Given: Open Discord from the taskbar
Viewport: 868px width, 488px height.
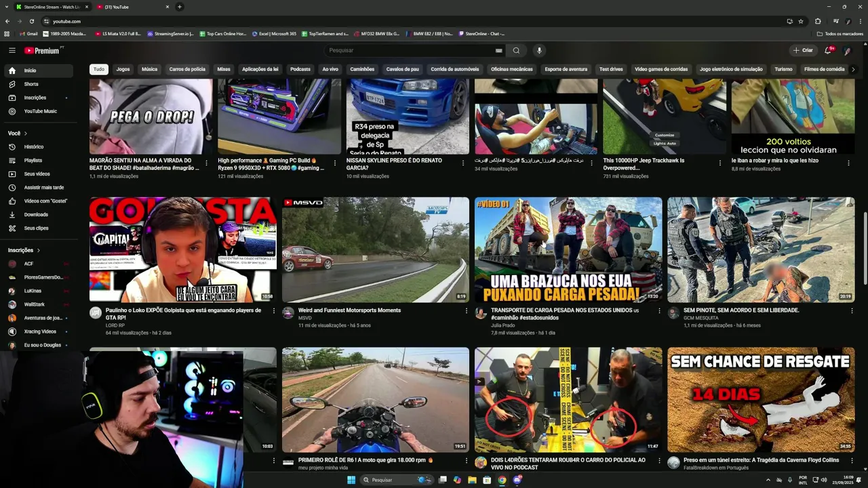Looking at the screenshot, I should click(517, 480).
